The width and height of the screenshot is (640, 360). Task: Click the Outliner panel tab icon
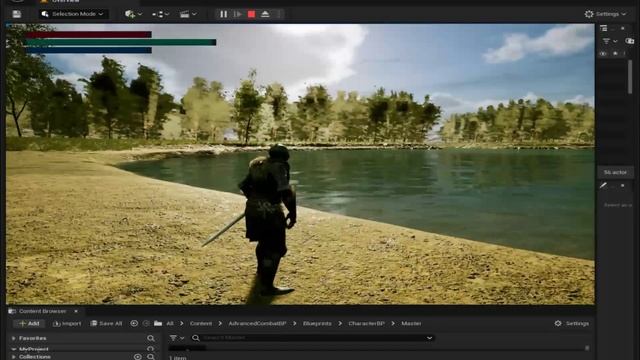[604, 28]
